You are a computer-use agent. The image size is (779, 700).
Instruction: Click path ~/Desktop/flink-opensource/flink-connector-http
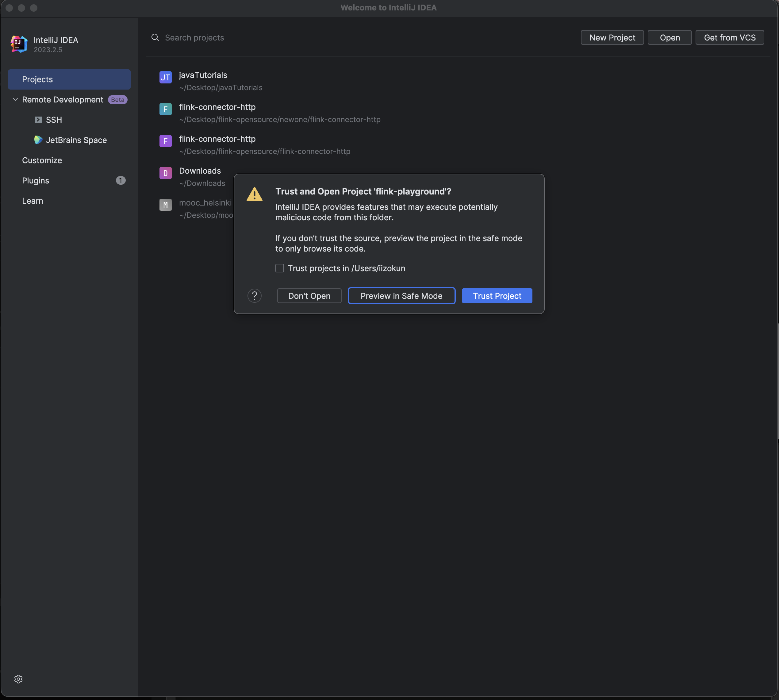click(x=265, y=152)
